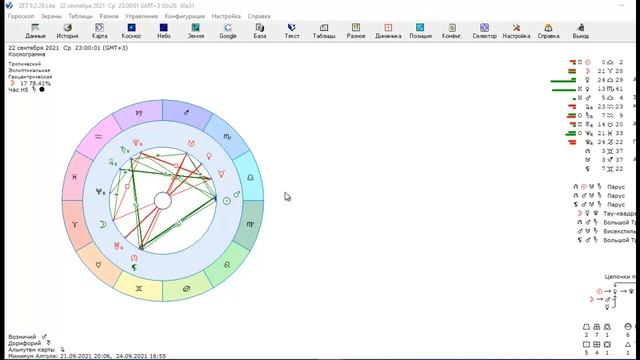The width and height of the screenshot is (640, 360).
Task: Click the Pisces sector of the zodiac ring
Action: click(x=75, y=177)
